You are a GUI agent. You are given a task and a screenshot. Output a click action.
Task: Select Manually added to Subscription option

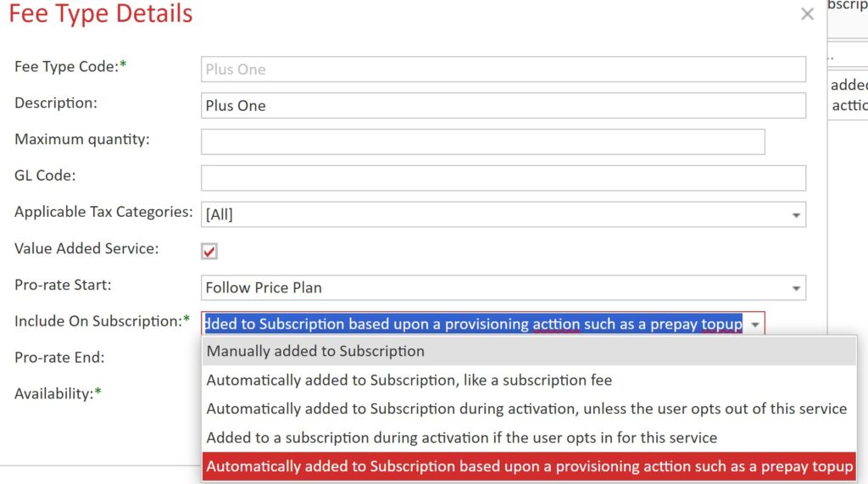(x=315, y=351)
